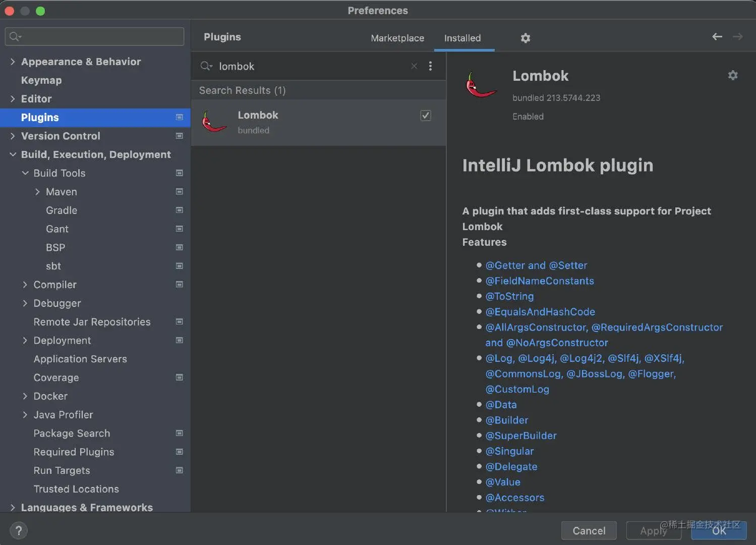Open Trusted Locations settings

(x=76, y=489)
